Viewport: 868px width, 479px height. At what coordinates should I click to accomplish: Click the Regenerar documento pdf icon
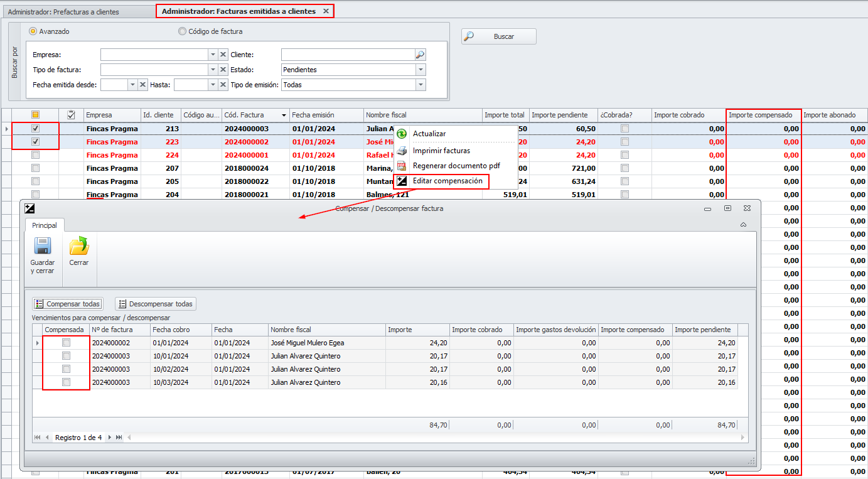pyautogui.click(x=402, y=166)
